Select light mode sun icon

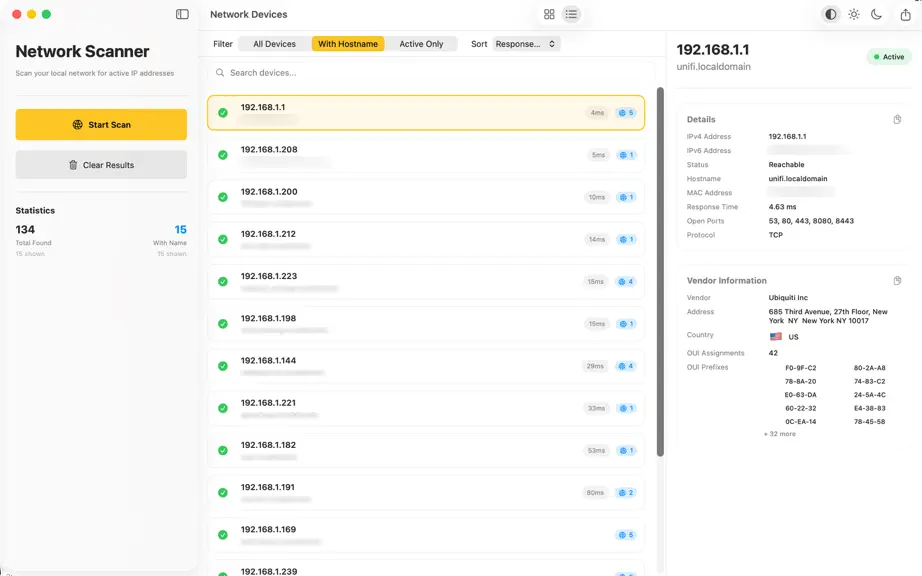[854, 14]
